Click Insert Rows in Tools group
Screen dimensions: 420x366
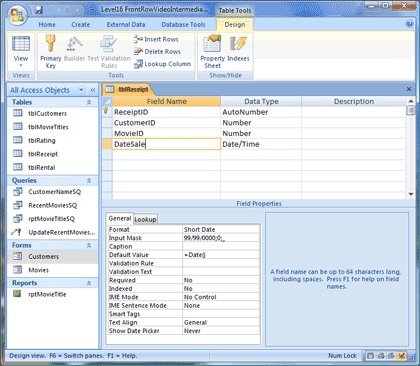tap(156, 39)
